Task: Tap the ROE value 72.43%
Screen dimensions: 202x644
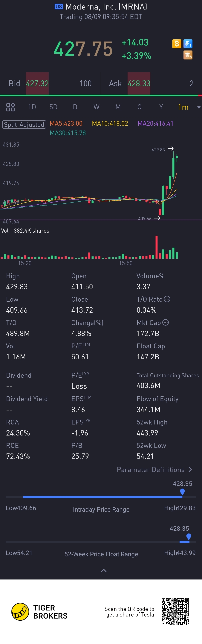Action: click(x=18, y=456)
